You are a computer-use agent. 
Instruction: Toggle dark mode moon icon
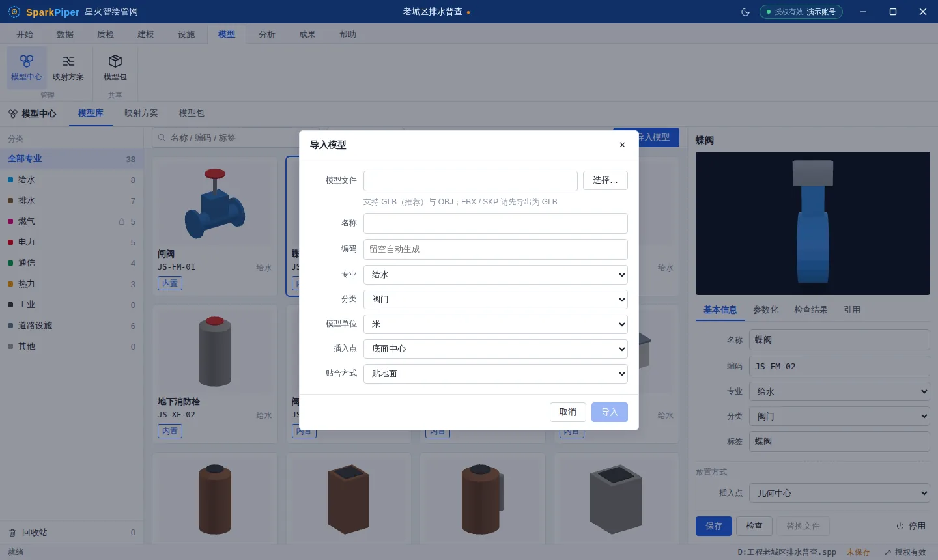(746, 12)
